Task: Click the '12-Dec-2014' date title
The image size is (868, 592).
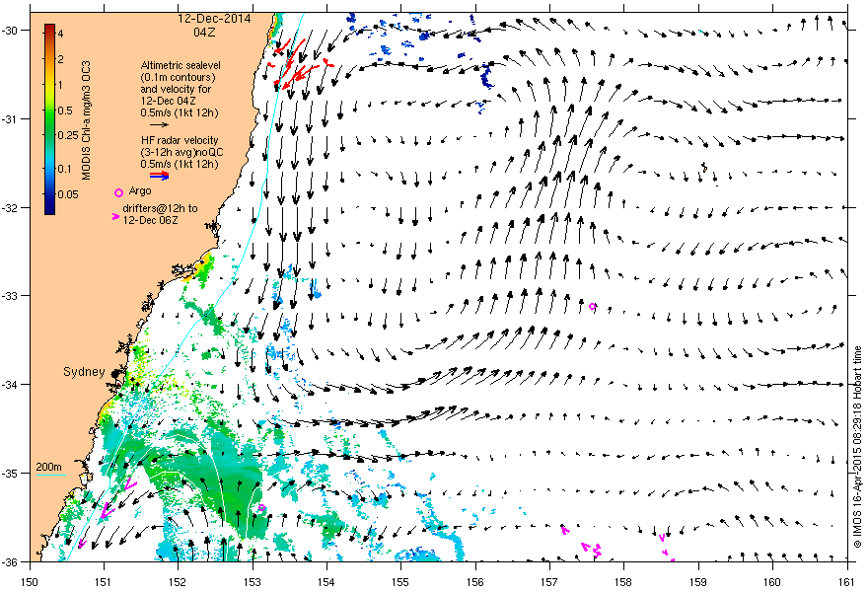Action: (x=214, y=19)
